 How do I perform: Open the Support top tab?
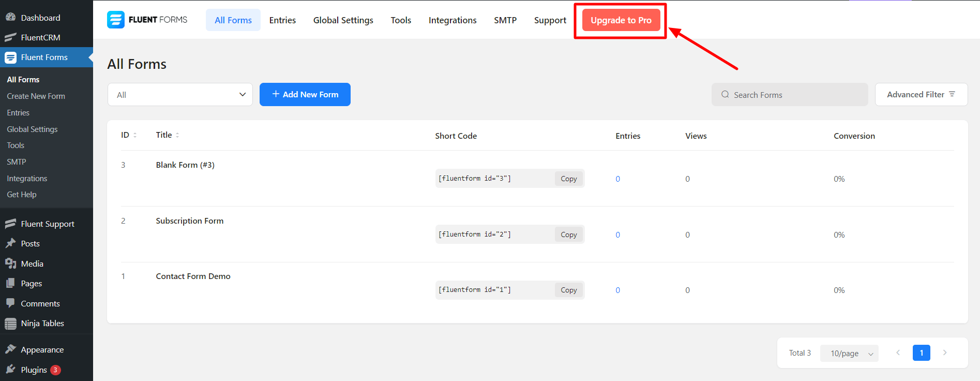[550, 20]
